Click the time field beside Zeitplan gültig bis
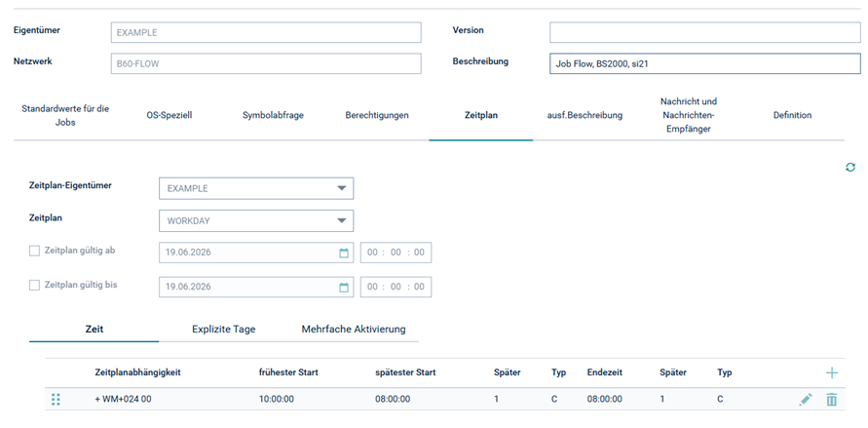This screenshot has height=428, width=868. pyautogui.click(x=396, y=287)
